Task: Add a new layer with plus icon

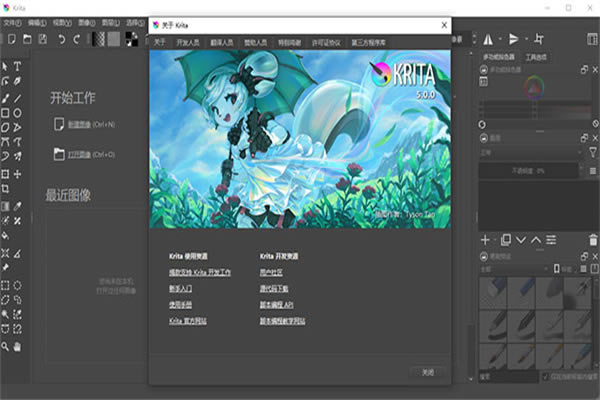Action: [485, 240]
